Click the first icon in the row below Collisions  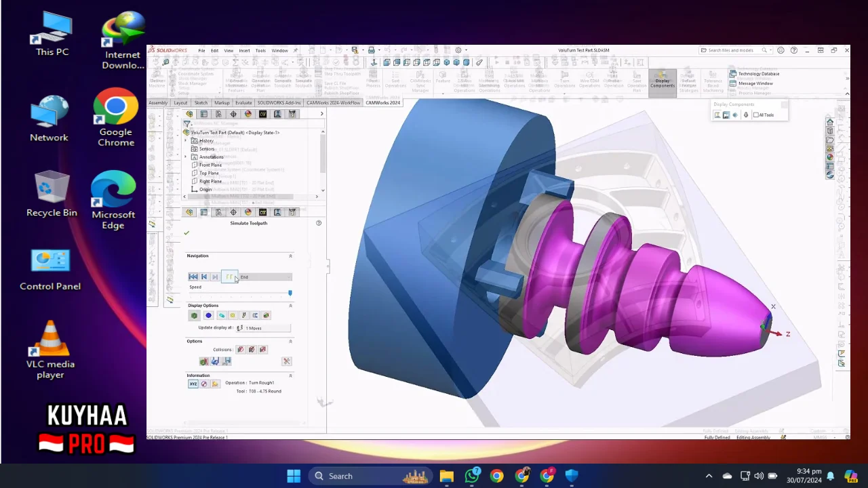pyautogui.click(x=203, y=361)
